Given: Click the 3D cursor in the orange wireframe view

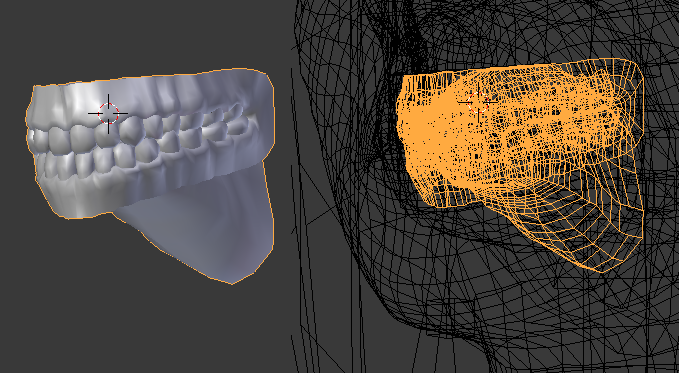Looking at the screenshot, I should (479, 103).
